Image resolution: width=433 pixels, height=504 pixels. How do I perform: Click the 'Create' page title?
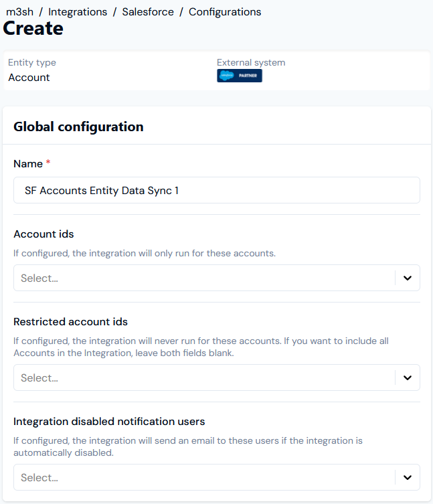pyautogui.click(x=33, y=28)
